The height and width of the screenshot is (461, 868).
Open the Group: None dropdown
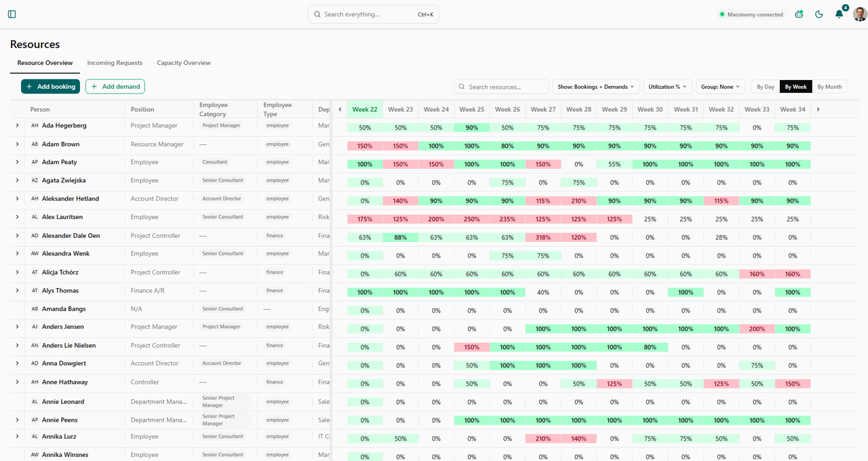pyautogui.click(x=720, y=87)
